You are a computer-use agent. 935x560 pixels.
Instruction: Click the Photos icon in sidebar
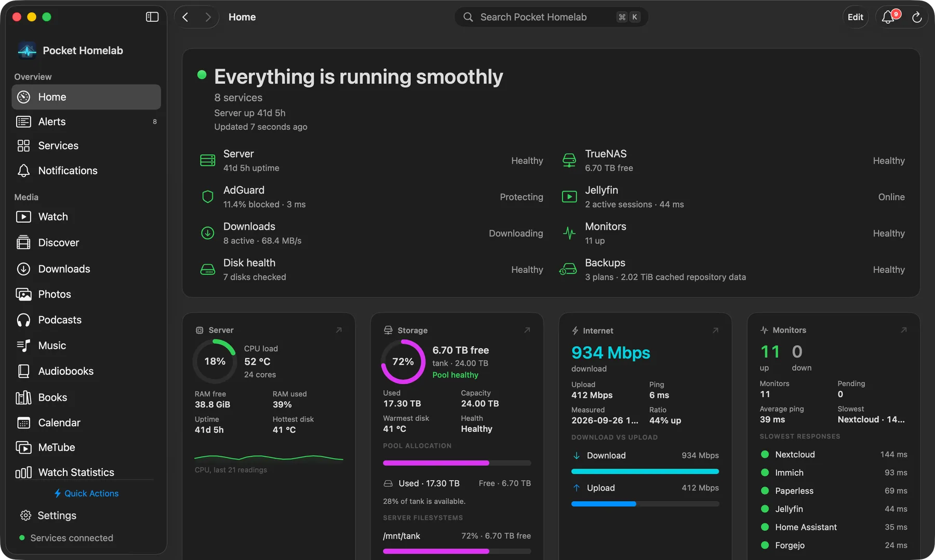click(x=23, y=294)
